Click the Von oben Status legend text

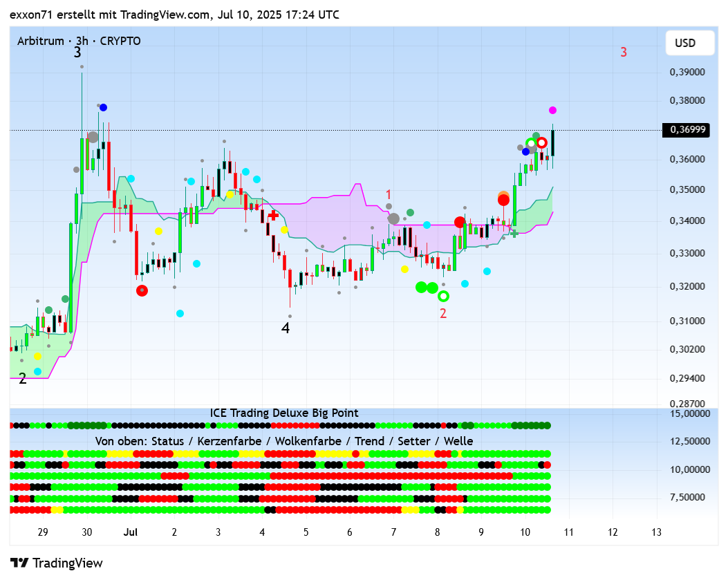tap(284, 441)
